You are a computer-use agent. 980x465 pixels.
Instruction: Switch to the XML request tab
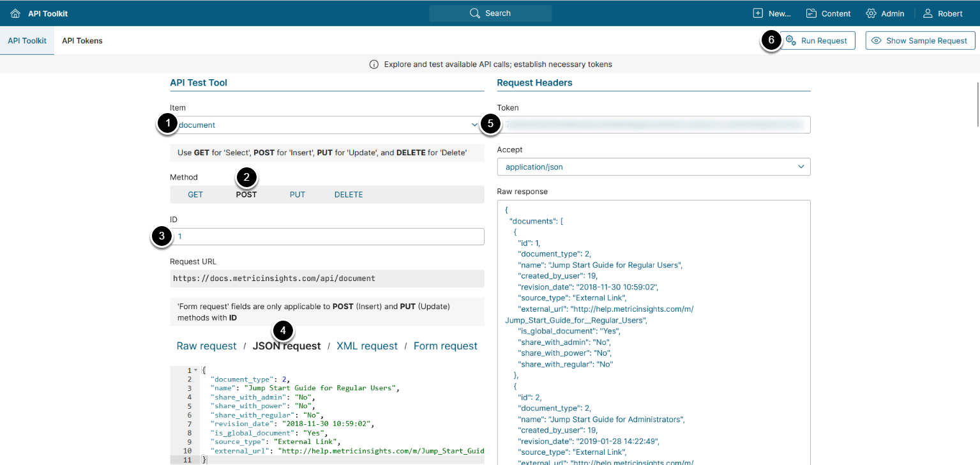367,346
